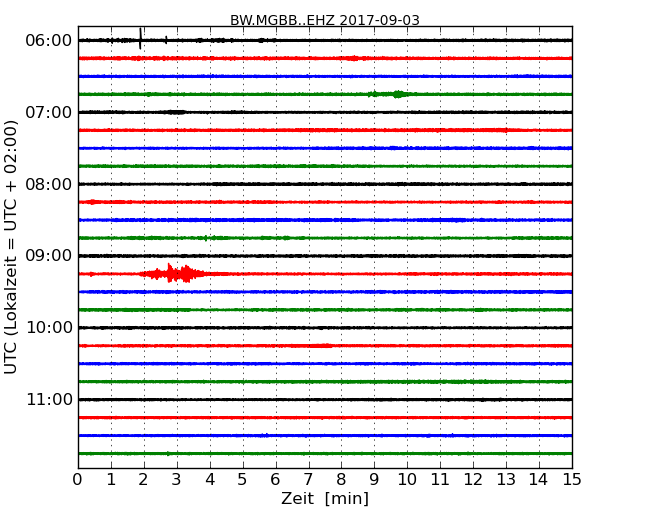
Task: Click the x-axis tick label 7
Action: (x=308, y=480)
